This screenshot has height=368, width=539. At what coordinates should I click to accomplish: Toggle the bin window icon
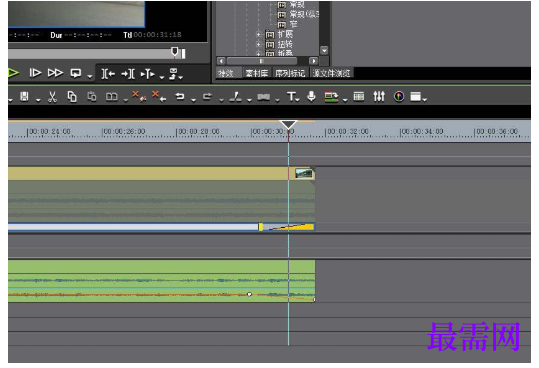359,97
